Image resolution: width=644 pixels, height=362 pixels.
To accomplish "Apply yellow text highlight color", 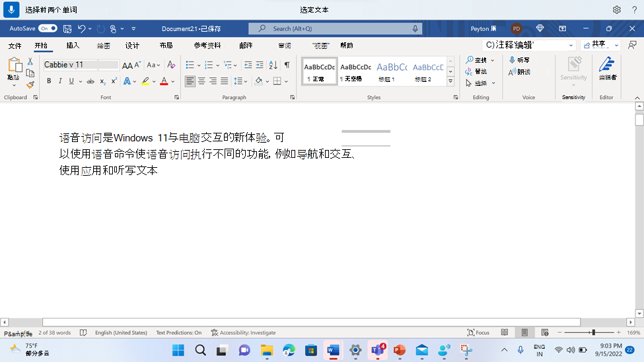I will point(145,81).
